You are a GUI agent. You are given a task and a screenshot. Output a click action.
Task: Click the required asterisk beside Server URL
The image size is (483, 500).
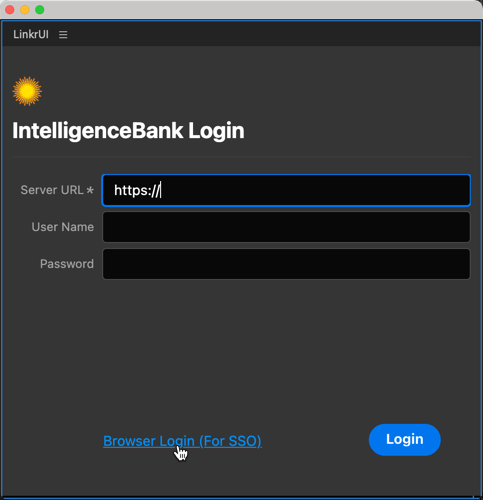pos(90,190)
